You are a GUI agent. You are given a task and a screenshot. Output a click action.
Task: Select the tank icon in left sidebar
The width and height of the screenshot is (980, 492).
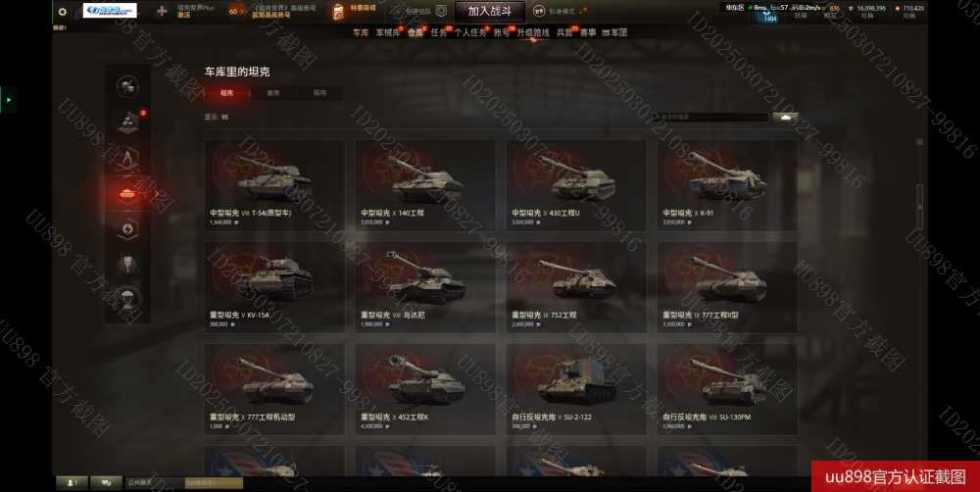pos(127,194)
